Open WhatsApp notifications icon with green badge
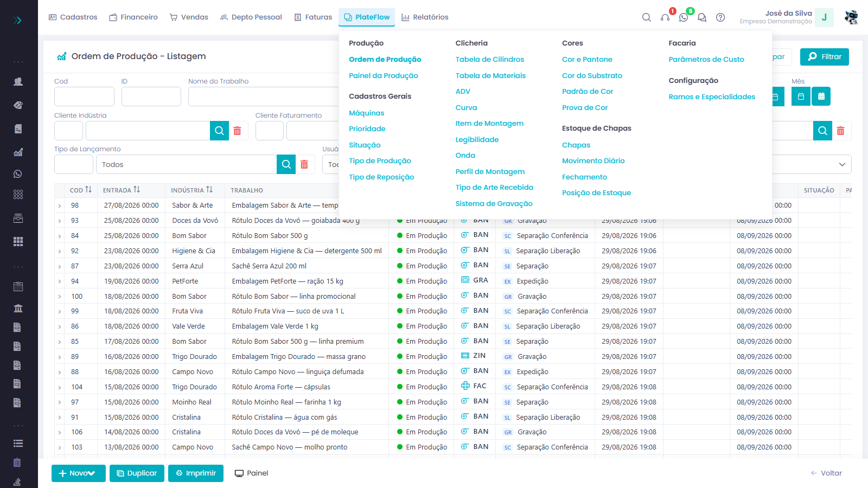 [684, 17]
